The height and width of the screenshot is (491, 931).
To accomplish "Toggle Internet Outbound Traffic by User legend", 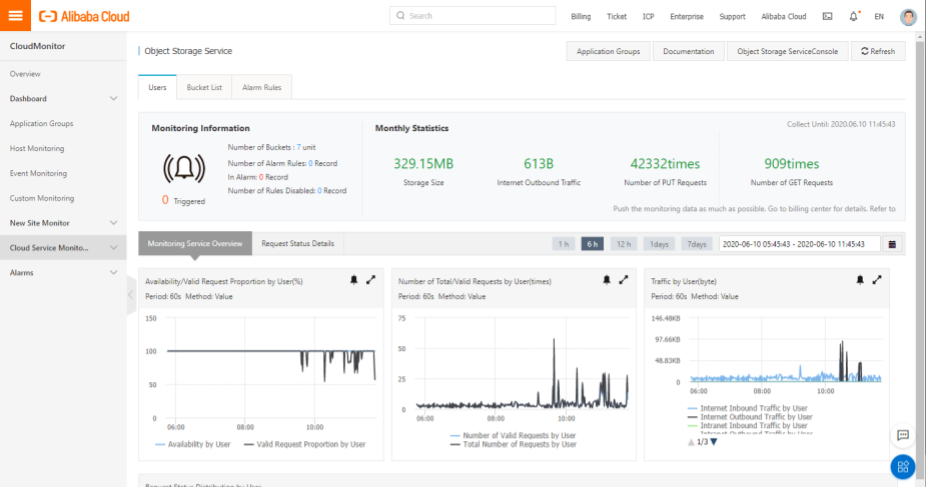I will point(750,417).
